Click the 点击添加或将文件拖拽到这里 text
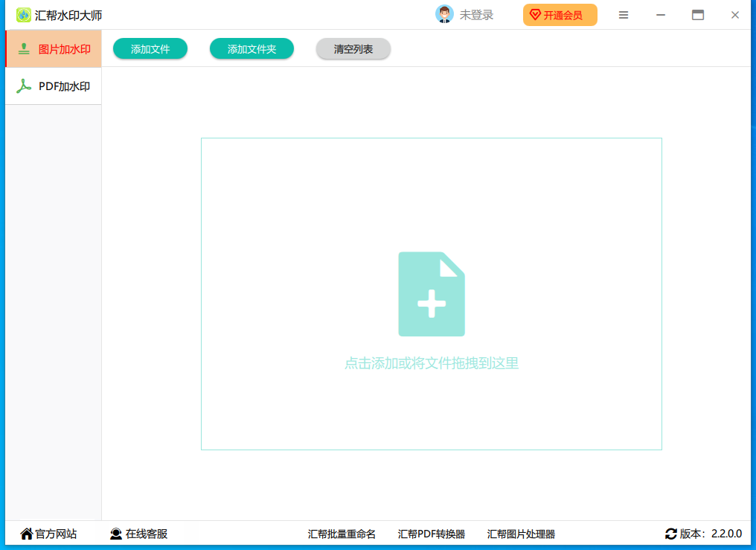756x550 pixels. pos(432,363)
